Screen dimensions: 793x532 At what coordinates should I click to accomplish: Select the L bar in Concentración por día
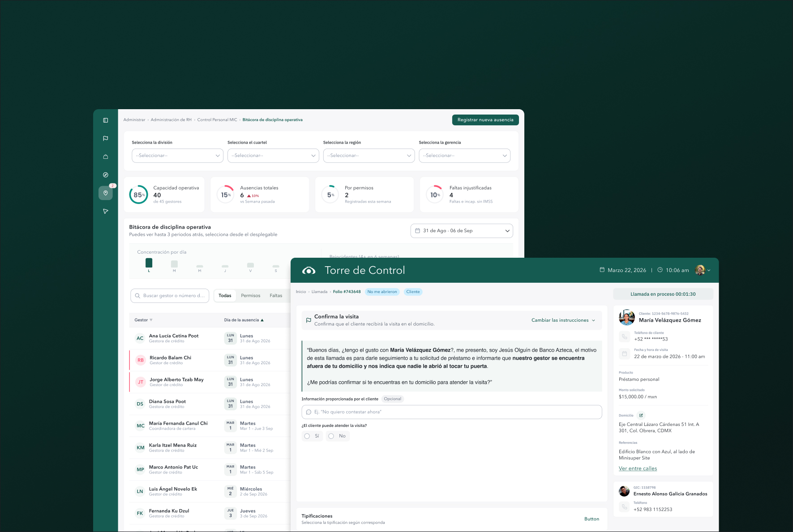[149, 263]
